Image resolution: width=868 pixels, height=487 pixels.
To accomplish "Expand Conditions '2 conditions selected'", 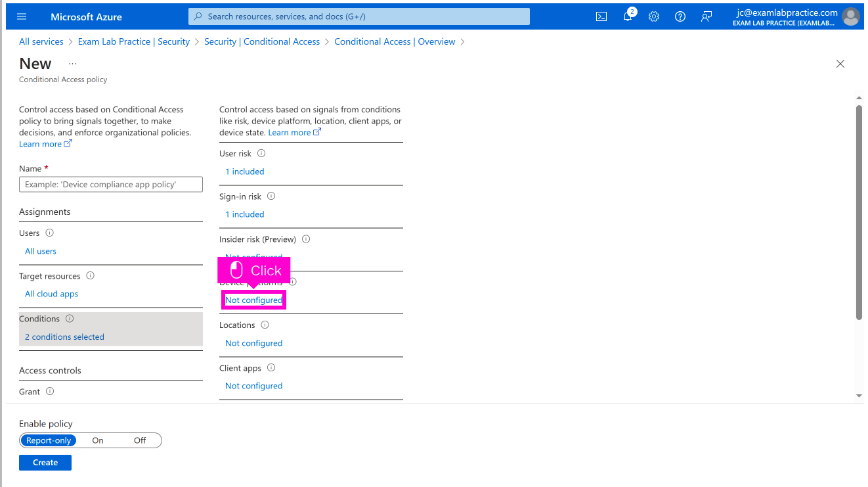I will [64, 336].
